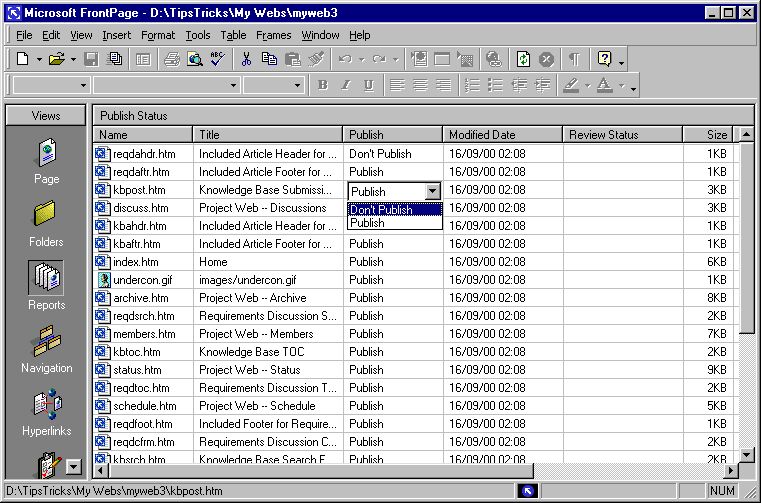
Task: Toggle Align Left button
Action: [397, 85]
